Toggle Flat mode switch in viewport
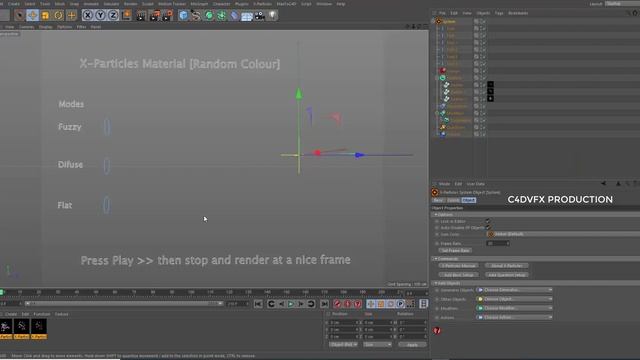 107,205
